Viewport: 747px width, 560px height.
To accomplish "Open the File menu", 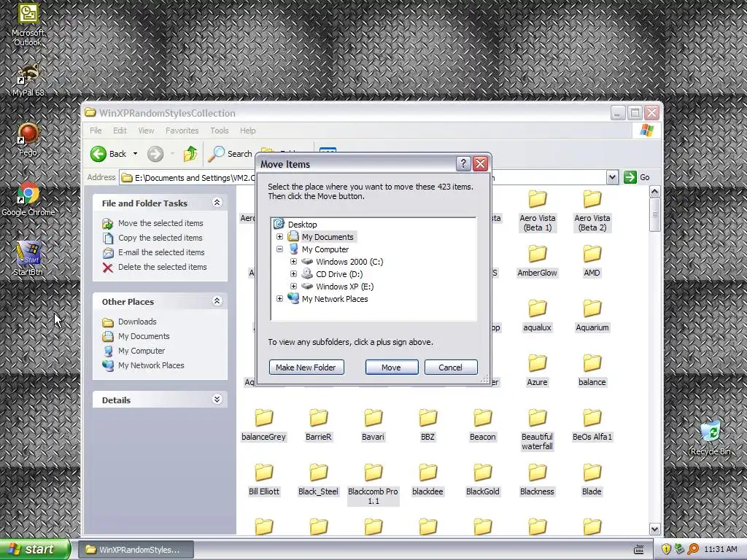I will [96, 131].
